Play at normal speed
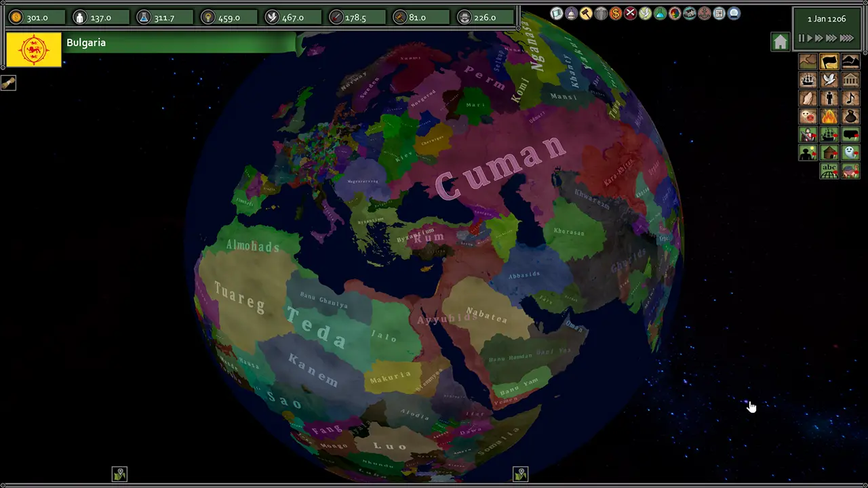Image resolution: width=868 pixels, height=488 pixels. (810, 39)
